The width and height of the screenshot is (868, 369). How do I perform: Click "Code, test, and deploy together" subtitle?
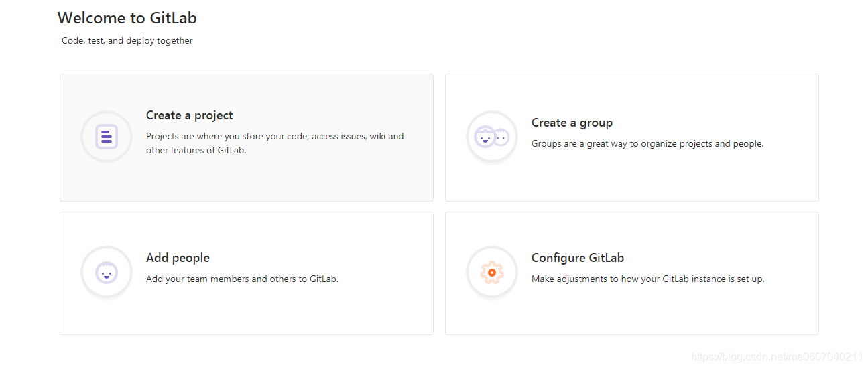[127, 40]
